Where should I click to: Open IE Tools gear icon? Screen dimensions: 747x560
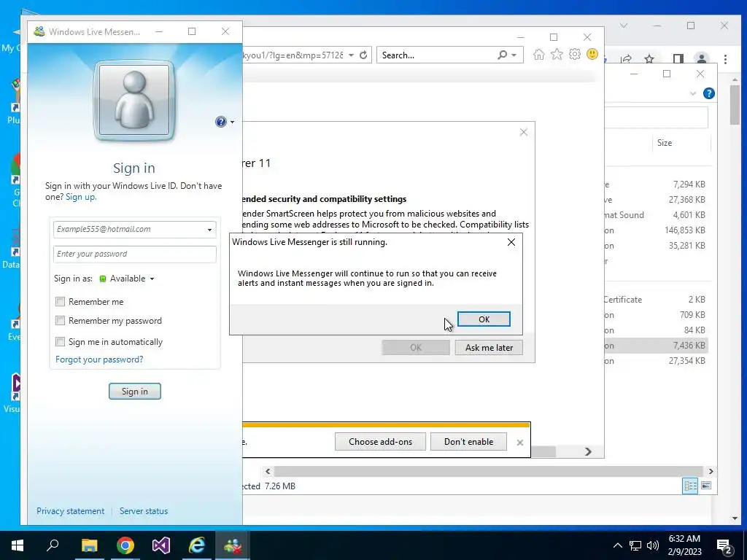[x=575, y=54]
